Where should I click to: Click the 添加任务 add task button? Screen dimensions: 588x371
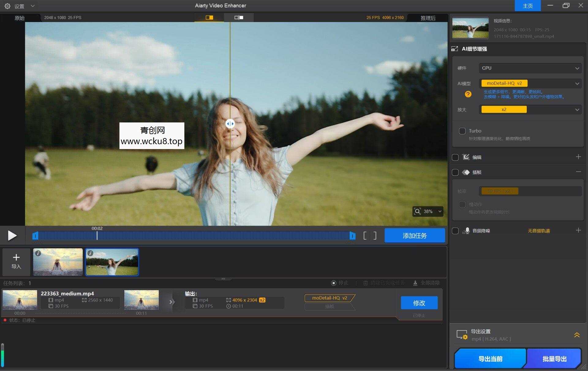point(414,235)
